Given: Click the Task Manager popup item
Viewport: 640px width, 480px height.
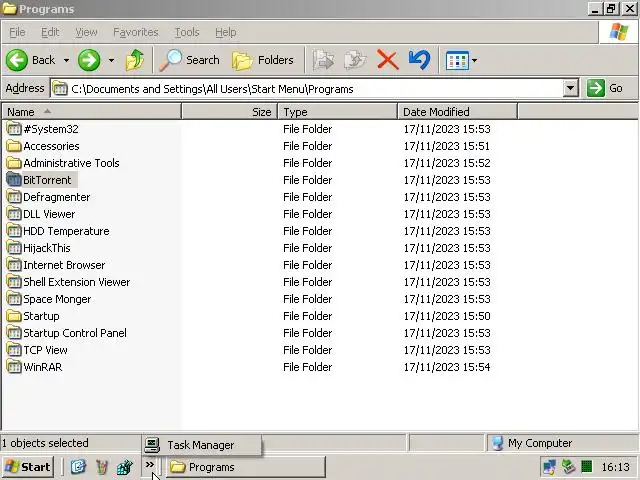Looking at the screenshot, I should 201,445.
